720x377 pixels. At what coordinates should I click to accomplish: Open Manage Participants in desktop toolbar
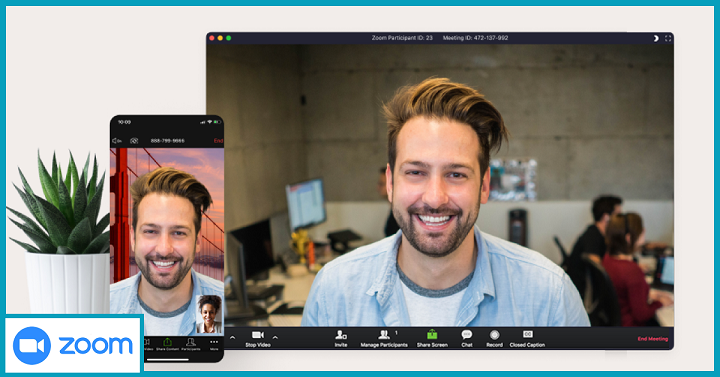(384, 338)
